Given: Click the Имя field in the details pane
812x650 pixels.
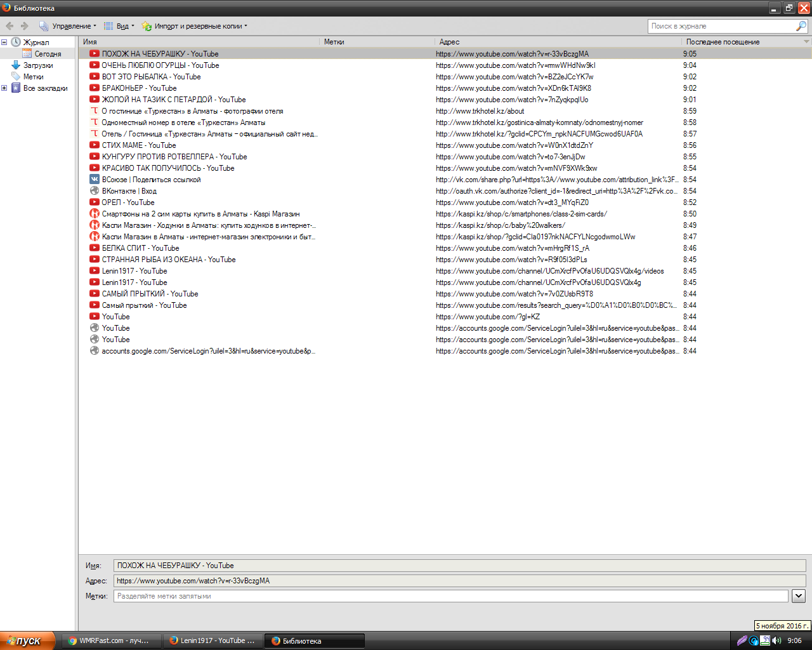Looking at the screenshot, I should click(x=459, y=566).
